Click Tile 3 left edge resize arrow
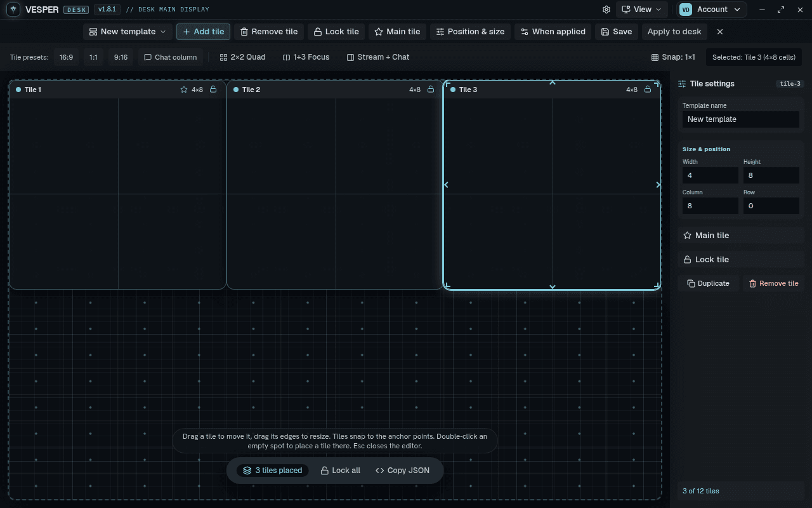The width and height of the screenshot is (812, 508). (446, 185)
